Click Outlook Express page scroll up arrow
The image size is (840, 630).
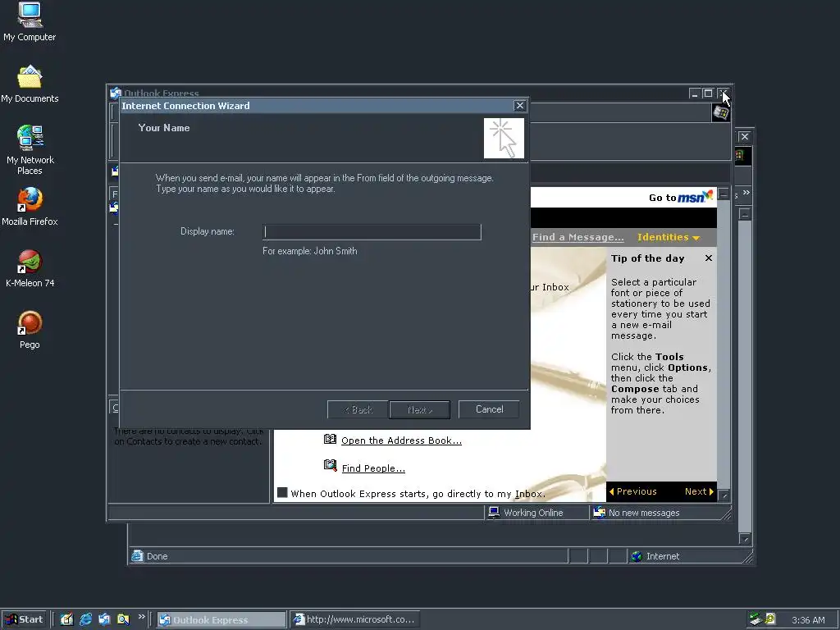tap(724, 194)
